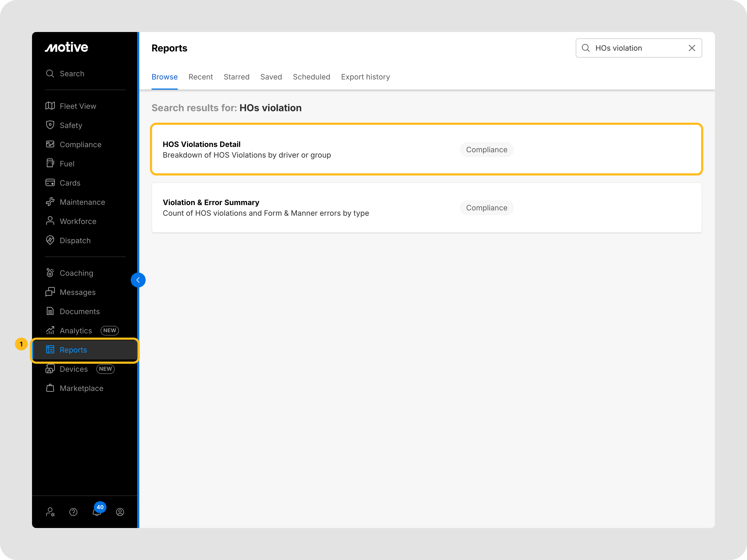
Task: Open Analytics in the sidebar
Action: tap(76, 331)
